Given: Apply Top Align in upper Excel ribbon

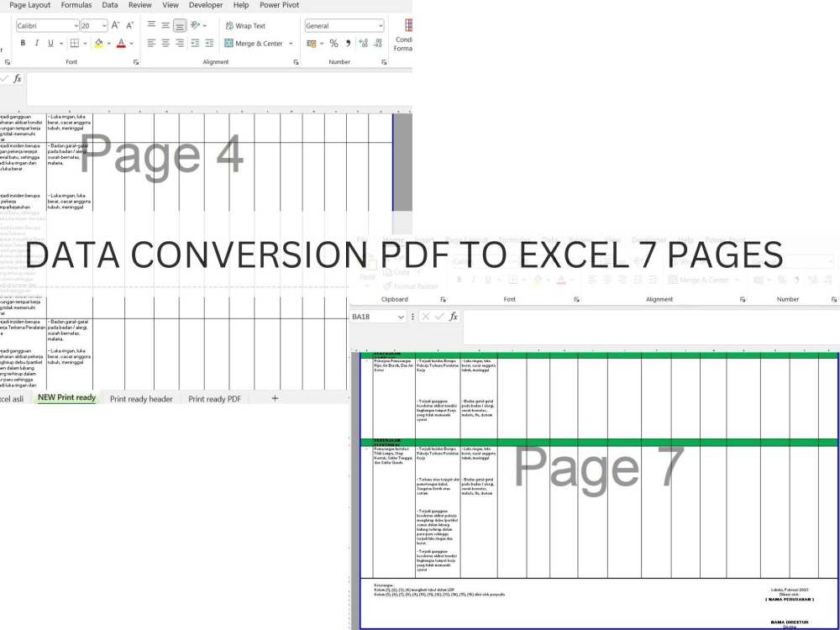Looking at the screenshot, I should [x=151, y=25].
